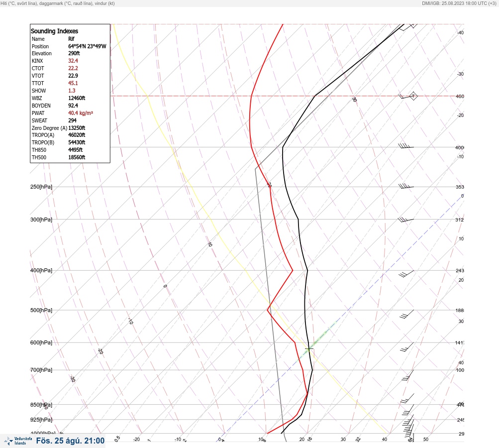Click the bottom axis temperature label 50
Image resolution: width=499 pixels, height=448 pixels.
426,440
